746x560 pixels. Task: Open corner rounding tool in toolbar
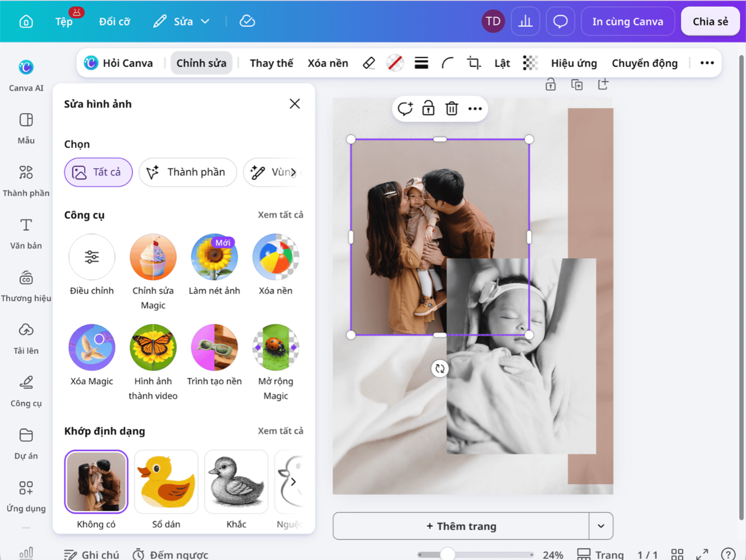pos(448,63)
